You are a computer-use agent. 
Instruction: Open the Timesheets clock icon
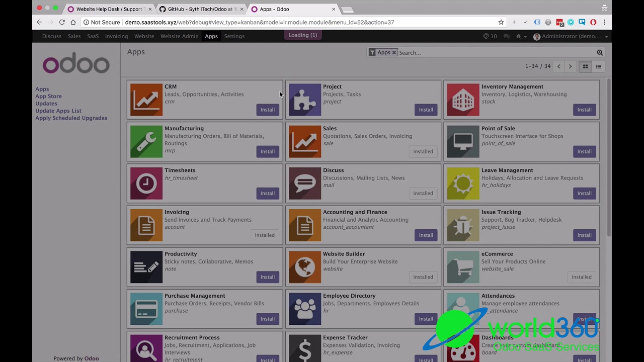(x=146, y=183)
